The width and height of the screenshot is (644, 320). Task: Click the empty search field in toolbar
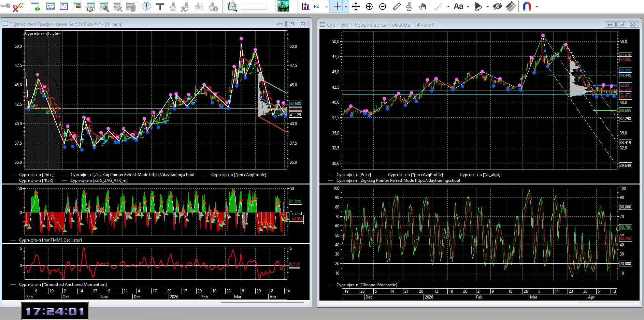click(254, 6)
